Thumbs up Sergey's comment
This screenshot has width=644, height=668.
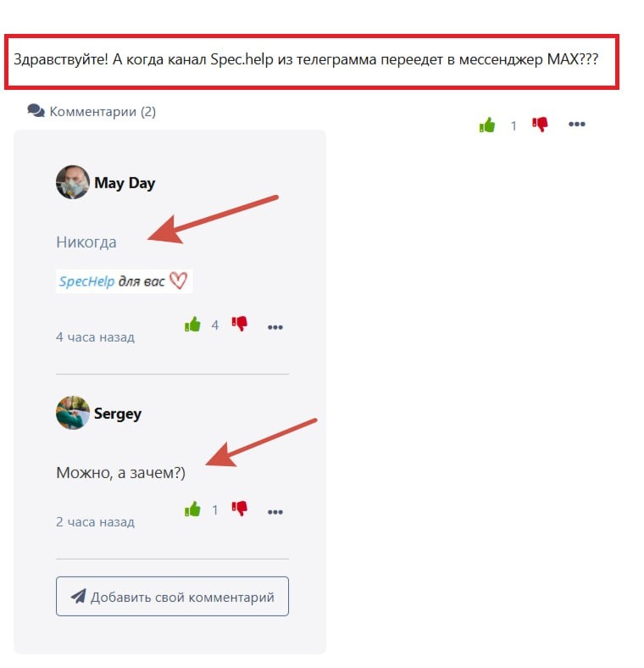(x=192, y=509)
